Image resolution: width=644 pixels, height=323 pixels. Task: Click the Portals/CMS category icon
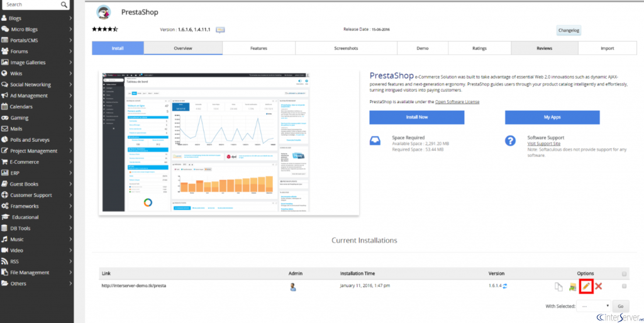coord(5,40)
